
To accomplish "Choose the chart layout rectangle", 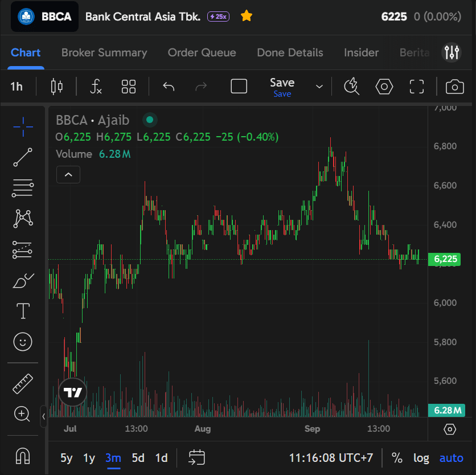I will [x=239, y=87].
